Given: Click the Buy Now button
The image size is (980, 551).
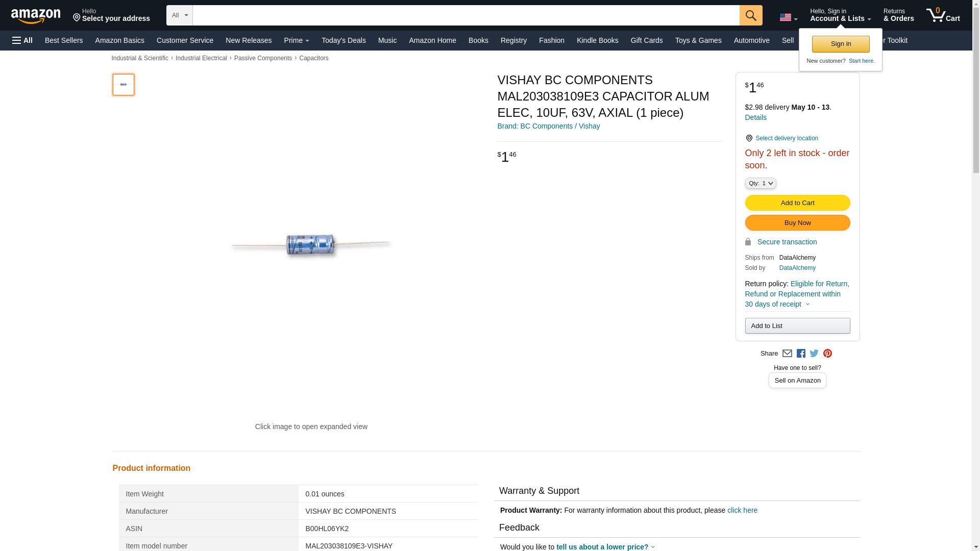Looking at the screenshot, I should pyautogui.click(x=797, y=223).
